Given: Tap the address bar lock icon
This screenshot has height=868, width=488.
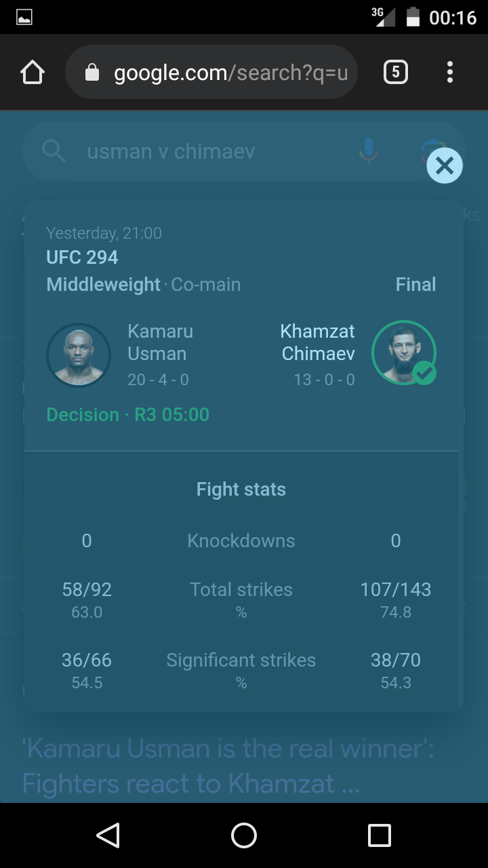Looking at the screenshot, I should (x=92, y=73).
